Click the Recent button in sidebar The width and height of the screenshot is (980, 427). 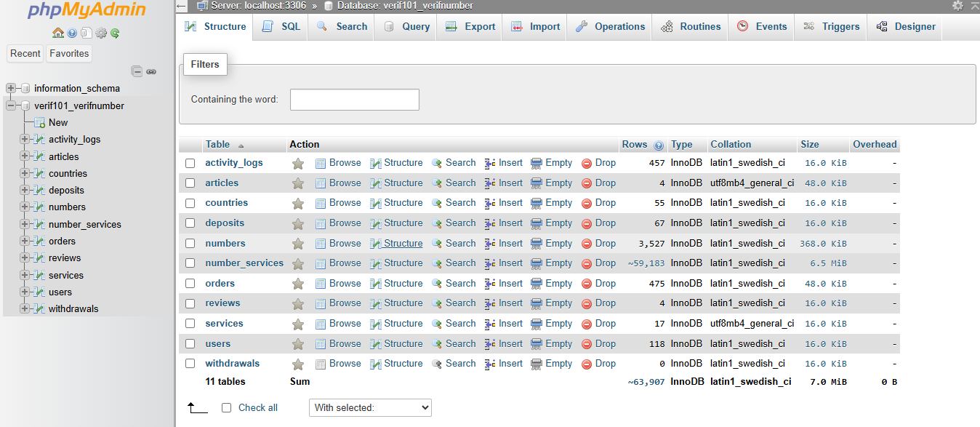(x=25, y=53)
